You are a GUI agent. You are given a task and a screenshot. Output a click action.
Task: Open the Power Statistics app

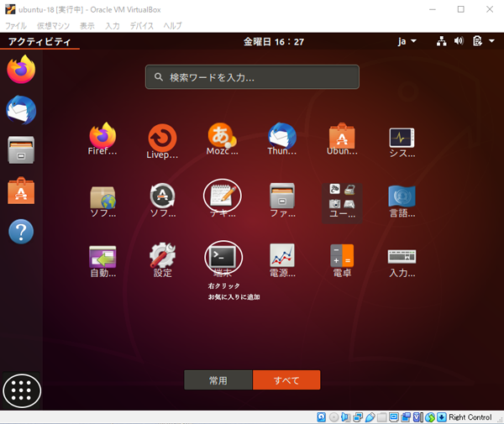click(x=282, y=260)
